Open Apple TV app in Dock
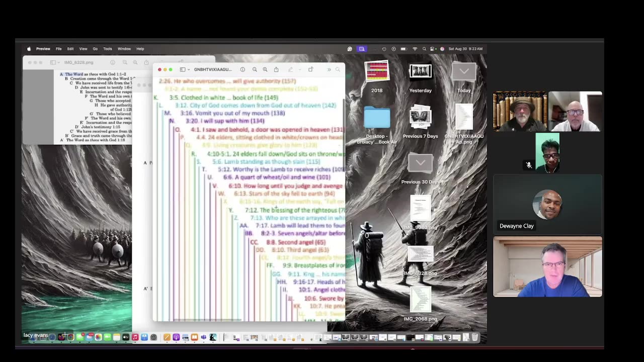The width and height of the screenshot is (644, 362). [x=126, y=337]
